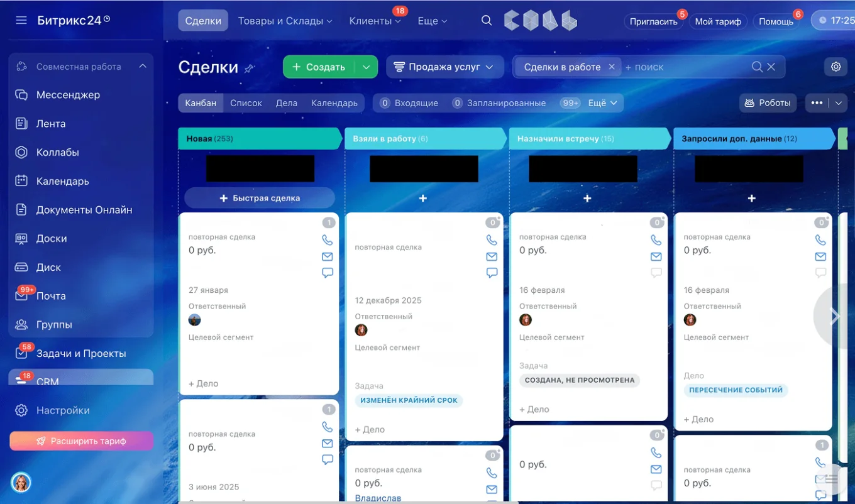Click the kanban settings gear icon

click(836, 66)
